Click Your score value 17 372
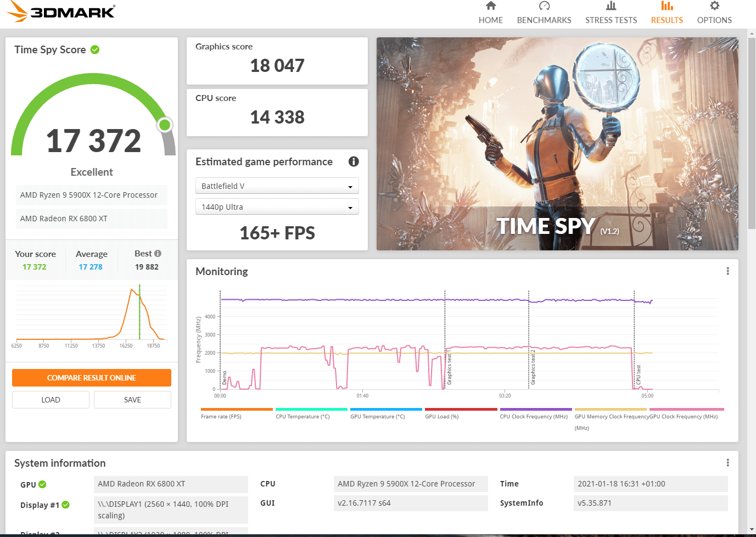This screenshot has height=537, width=756. (35, 267)
